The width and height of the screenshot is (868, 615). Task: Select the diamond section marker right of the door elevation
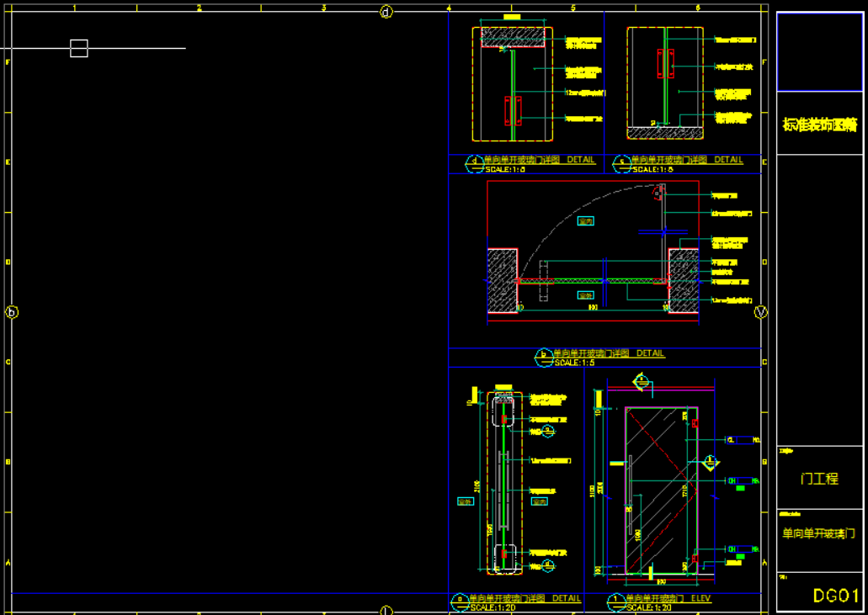tap(711, 462)
